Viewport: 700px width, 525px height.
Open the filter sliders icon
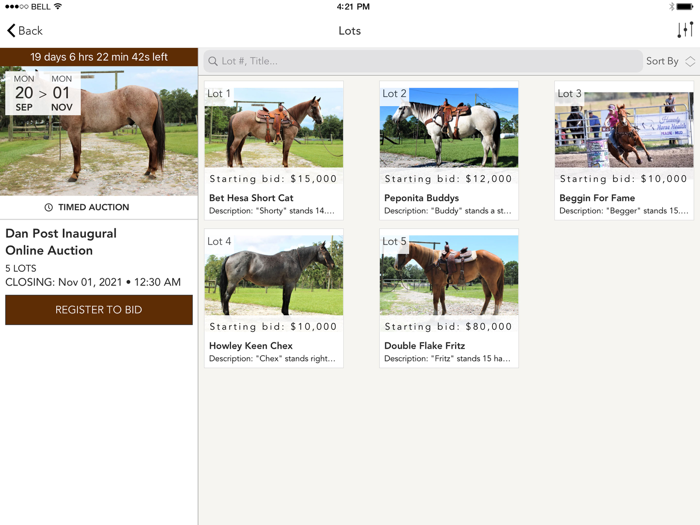[x=685, y=30]
